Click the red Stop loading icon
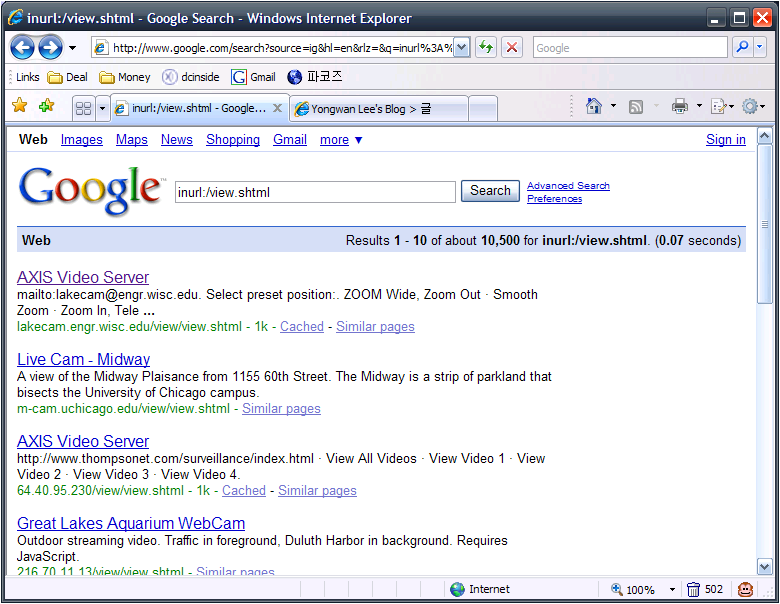 coord(511,48)
